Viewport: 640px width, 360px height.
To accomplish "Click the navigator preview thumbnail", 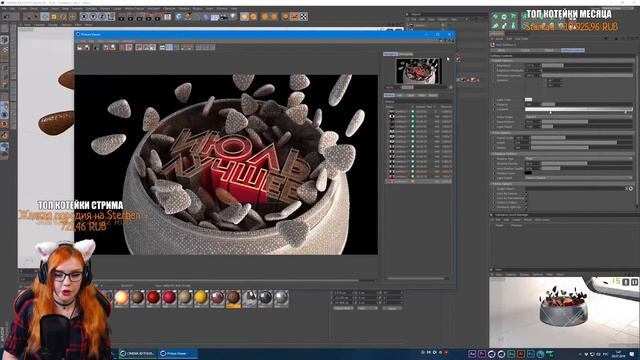I will pyautogui.click(x=418, y=71).
